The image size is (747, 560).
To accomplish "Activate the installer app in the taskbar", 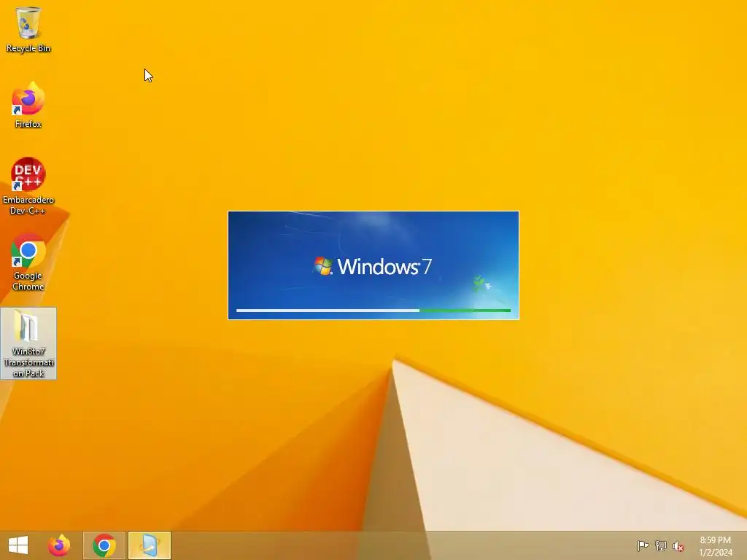I will 150,545.
